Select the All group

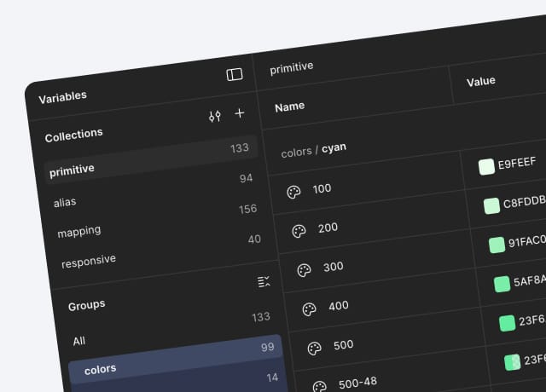click(x=79, y=341)
